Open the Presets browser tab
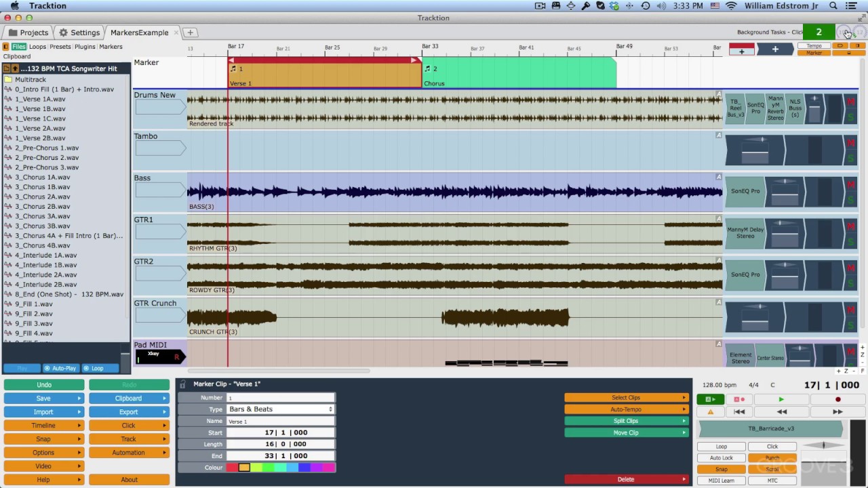Screen dimensions: 868x488 [60, 47]
